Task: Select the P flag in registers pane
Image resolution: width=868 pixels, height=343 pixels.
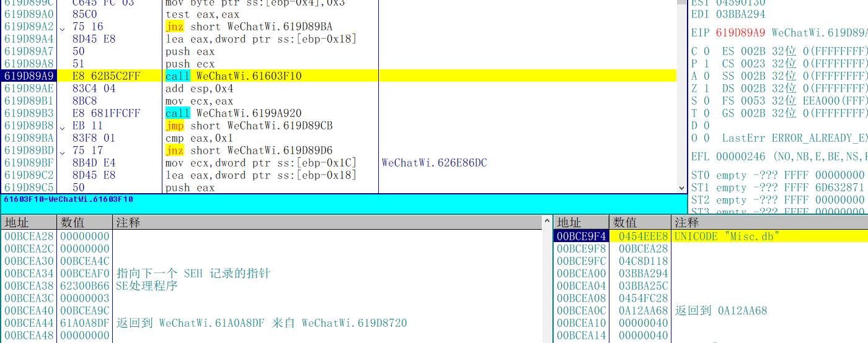Action: pos(700,64)
